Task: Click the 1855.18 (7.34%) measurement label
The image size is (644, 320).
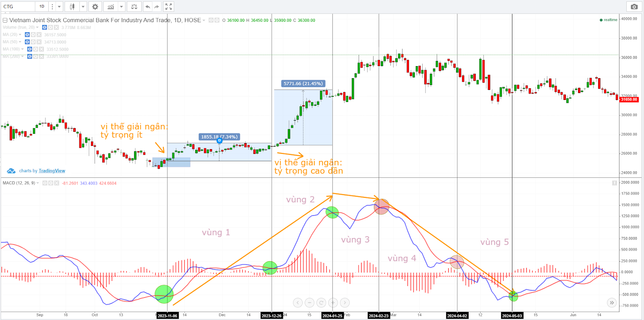Action: click(219, 137)
